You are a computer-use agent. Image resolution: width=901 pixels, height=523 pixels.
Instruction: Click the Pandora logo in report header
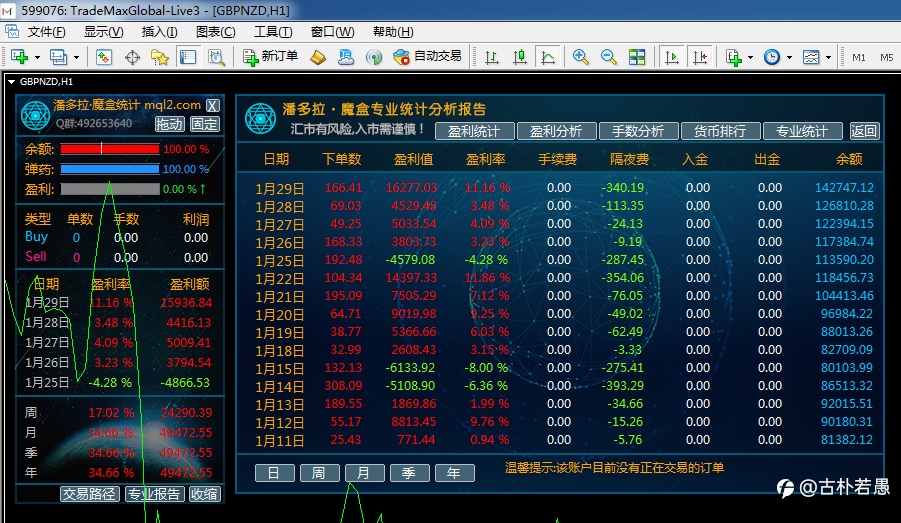click(260, 118)
